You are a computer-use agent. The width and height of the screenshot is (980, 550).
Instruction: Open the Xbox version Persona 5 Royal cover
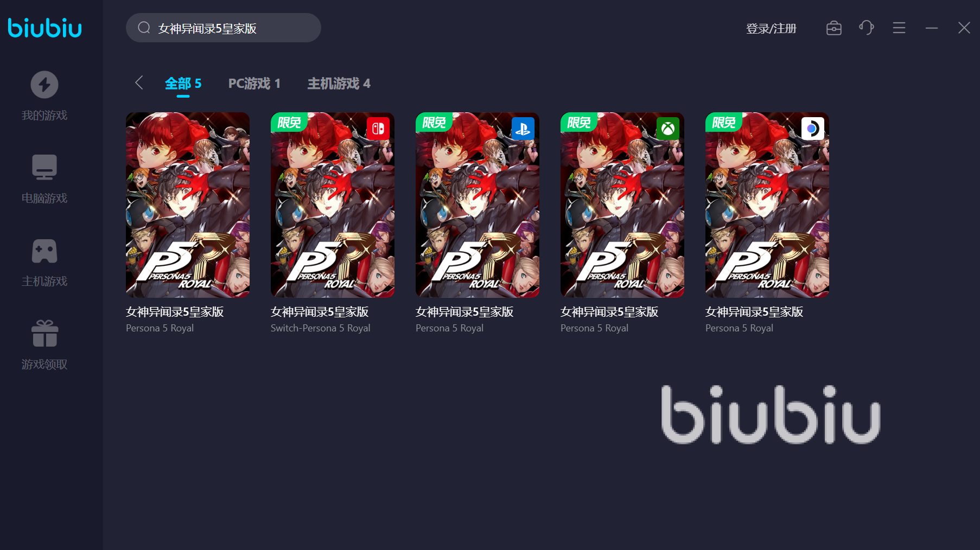pyautogui.click(x=622, y=205)
